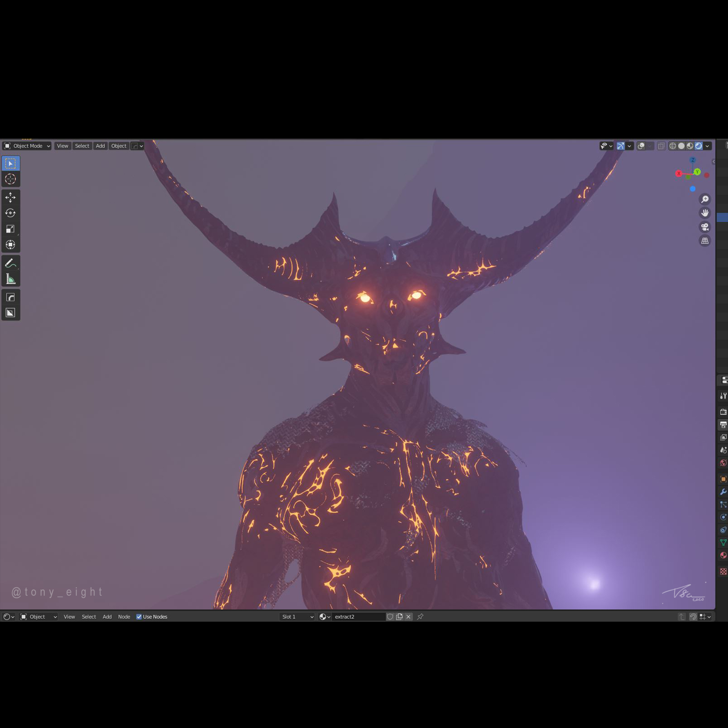This screenshot has width=728, height=728.
Task: Open the Physics properties tab
Action: (723, 517)
